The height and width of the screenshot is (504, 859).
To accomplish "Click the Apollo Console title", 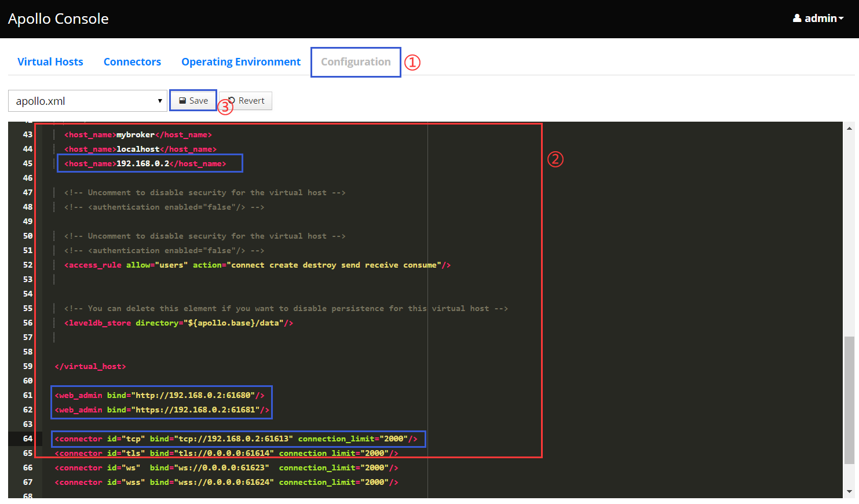I will point(59,19).
